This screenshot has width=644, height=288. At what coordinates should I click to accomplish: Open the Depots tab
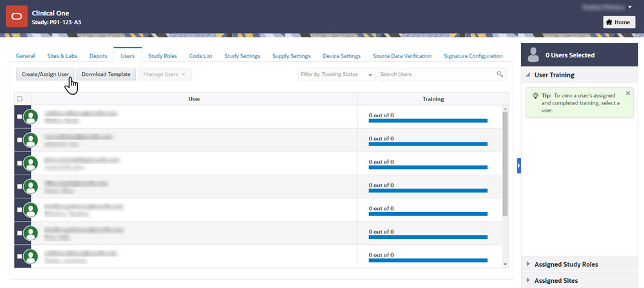coord(98,56)
